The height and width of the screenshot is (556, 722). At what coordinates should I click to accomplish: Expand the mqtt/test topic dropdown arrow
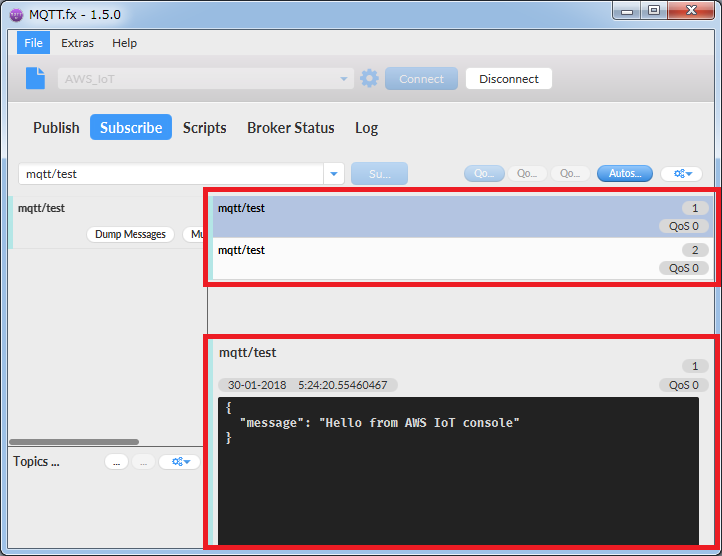click(334, 174)
